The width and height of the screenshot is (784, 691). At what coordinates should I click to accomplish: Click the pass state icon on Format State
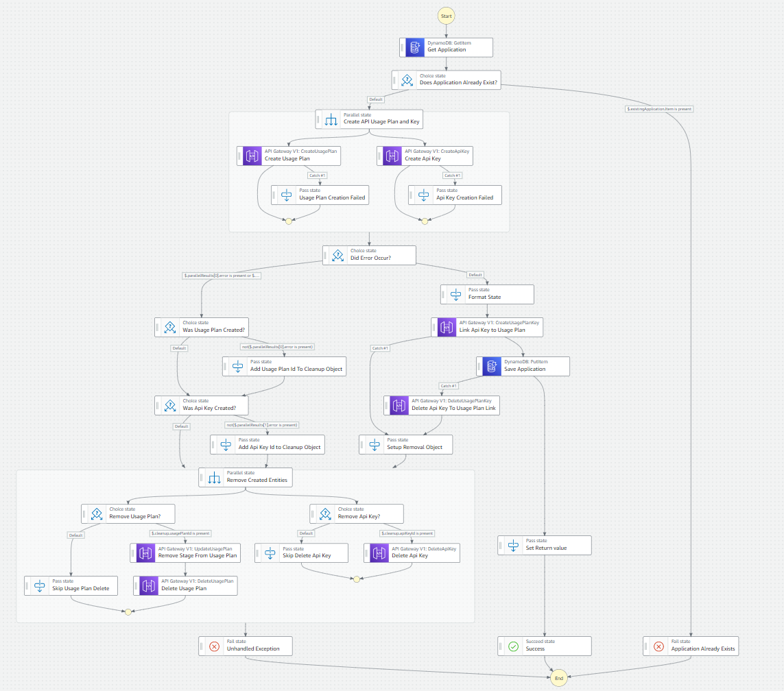pos(455,295)
